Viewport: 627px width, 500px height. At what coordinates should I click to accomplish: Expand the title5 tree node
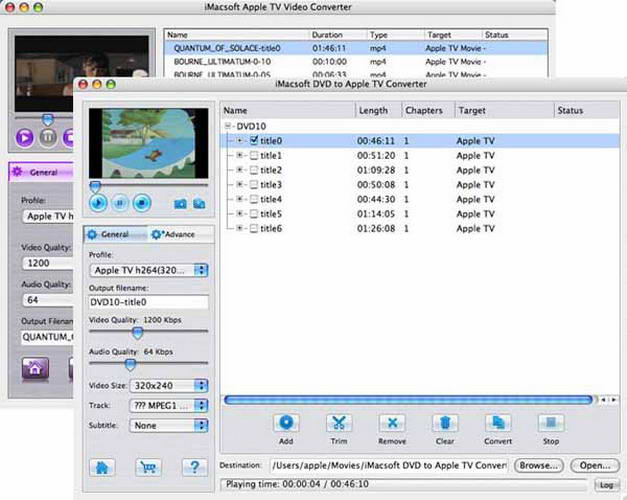coord(239,213)
